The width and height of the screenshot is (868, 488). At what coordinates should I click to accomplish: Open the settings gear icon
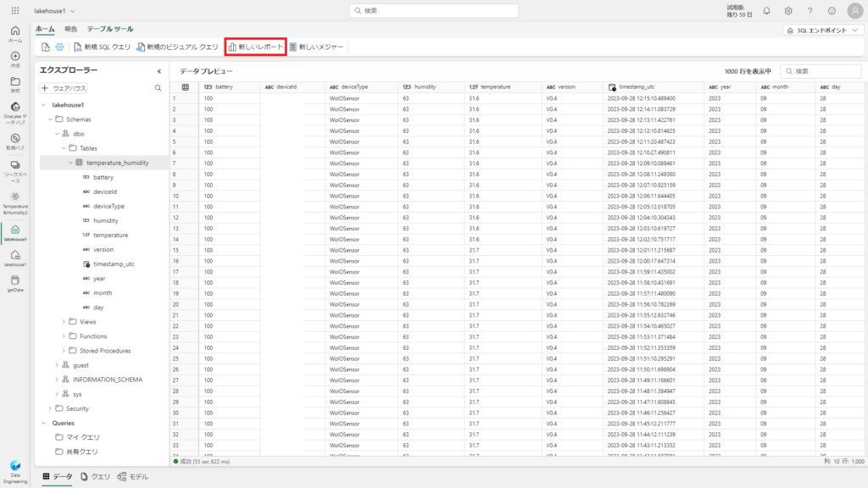coord(788,11)
